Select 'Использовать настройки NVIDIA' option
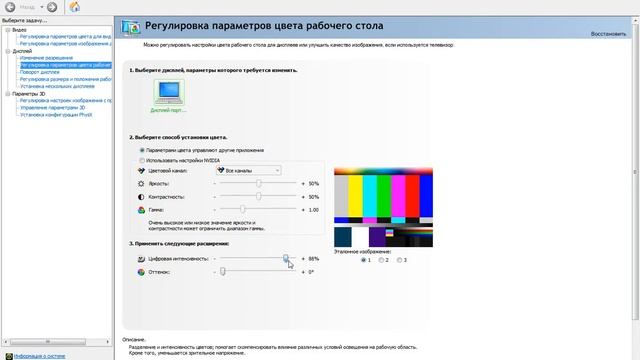This screenshot has width=640, height=360. (x=142, y=160)
